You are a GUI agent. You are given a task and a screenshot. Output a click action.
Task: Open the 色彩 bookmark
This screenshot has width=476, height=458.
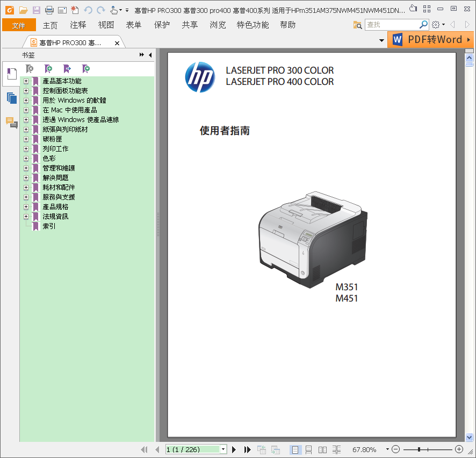point(49,158)
